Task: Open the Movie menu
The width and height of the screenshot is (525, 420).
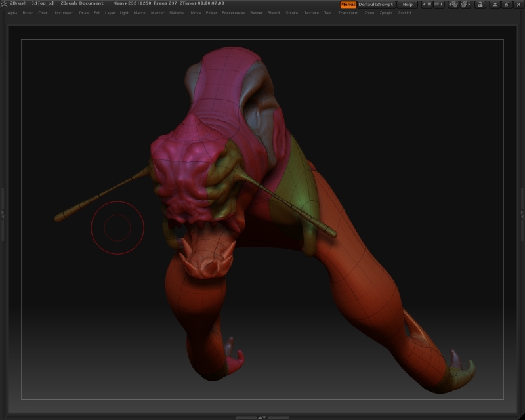Action: tap(196, 13)
